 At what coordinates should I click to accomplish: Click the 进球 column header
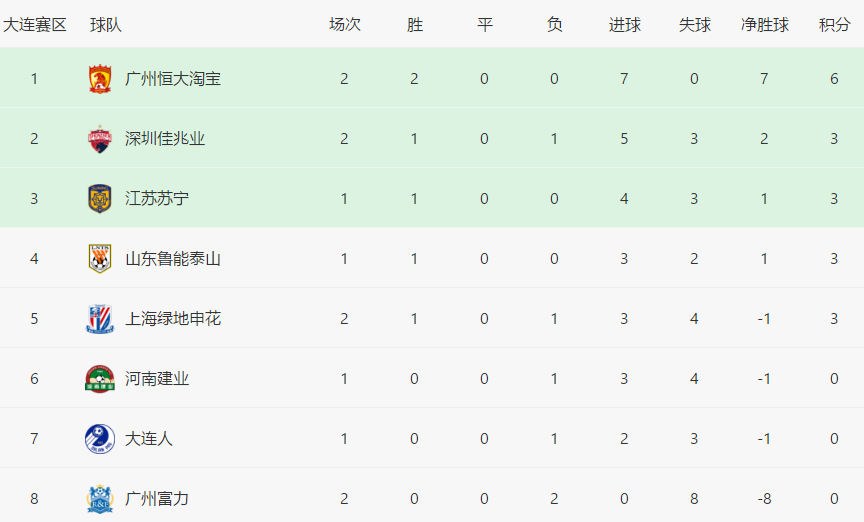[x=624, y=25]
